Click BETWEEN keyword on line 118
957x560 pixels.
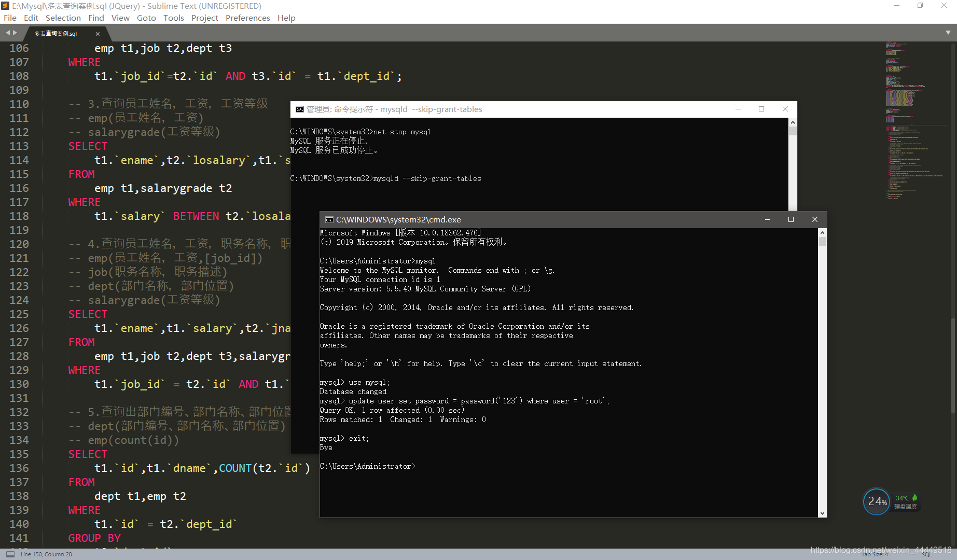click(196, 216)
